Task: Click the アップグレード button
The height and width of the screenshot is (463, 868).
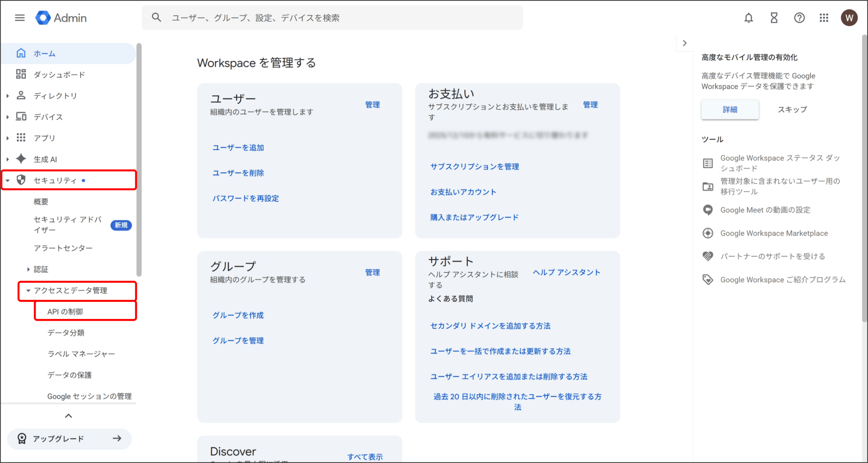Action: 69,439
